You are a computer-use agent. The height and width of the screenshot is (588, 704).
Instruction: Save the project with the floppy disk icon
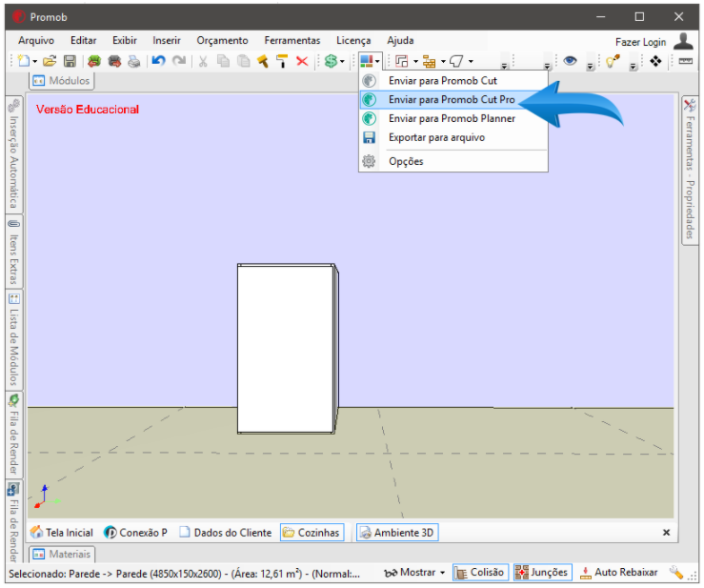point(70,61)
